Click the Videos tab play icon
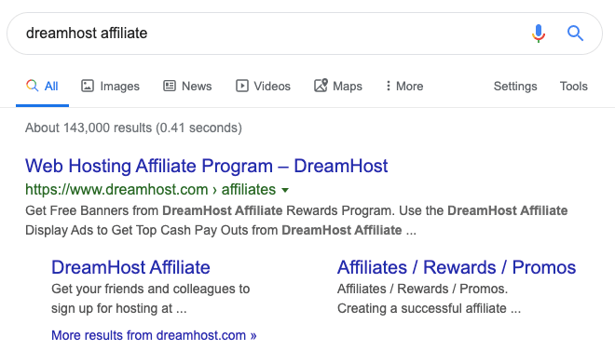Image resolution: width=615 pixels, height=364 pixels. [x=242, y=86]
